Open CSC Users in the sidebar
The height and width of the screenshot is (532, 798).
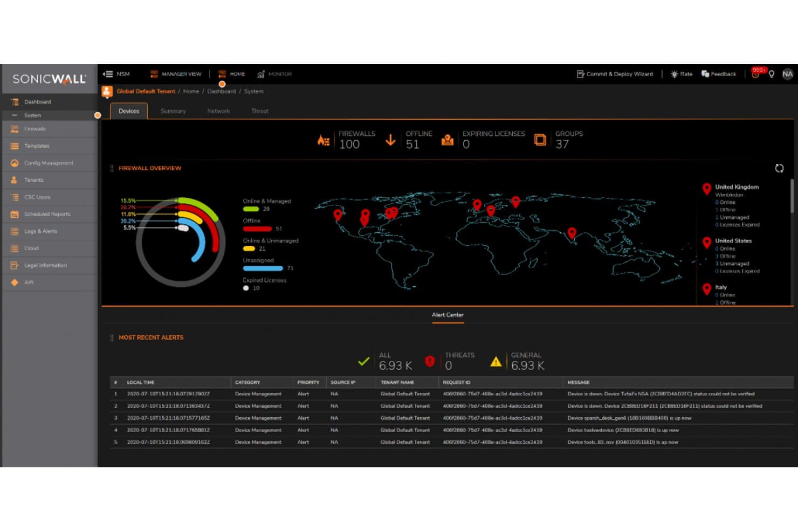pos(50,197)
